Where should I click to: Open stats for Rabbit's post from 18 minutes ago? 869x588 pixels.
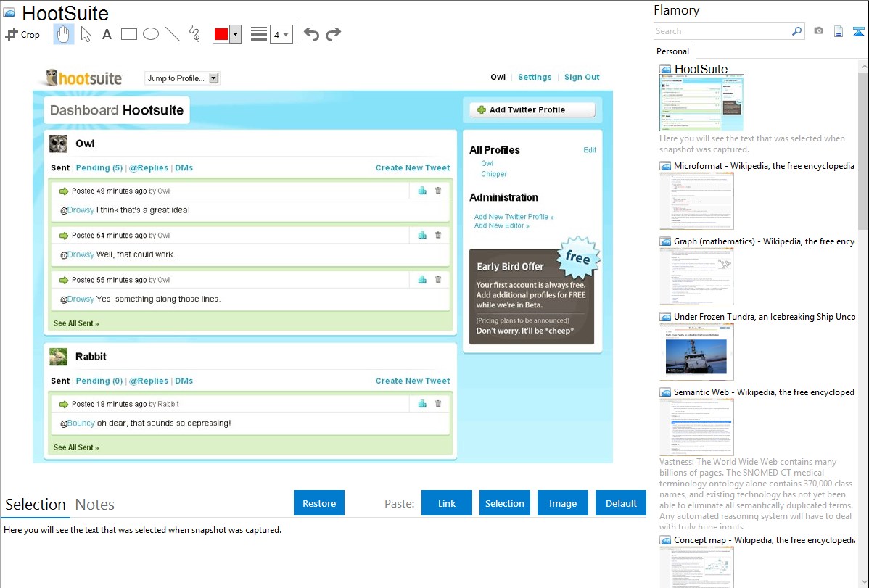pos(422,403)
